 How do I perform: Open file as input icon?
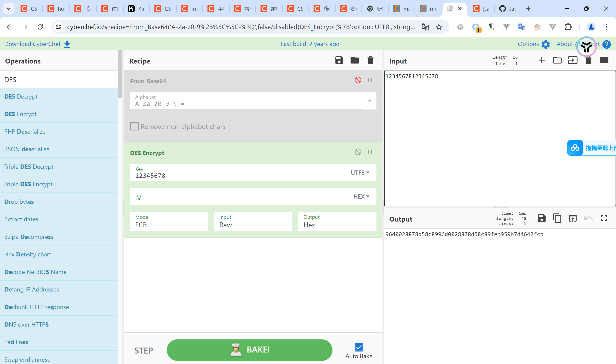[573, 60]
